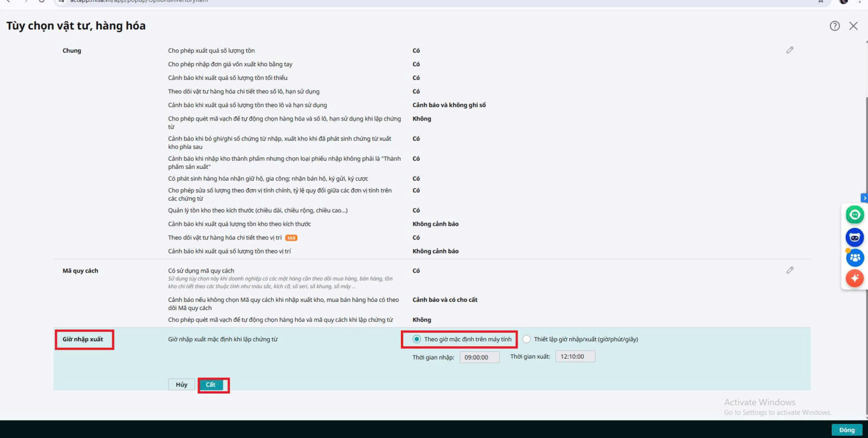Open the green chat support floating icon
This screenshot has width=868, height=438.
(x=855, y=215)
